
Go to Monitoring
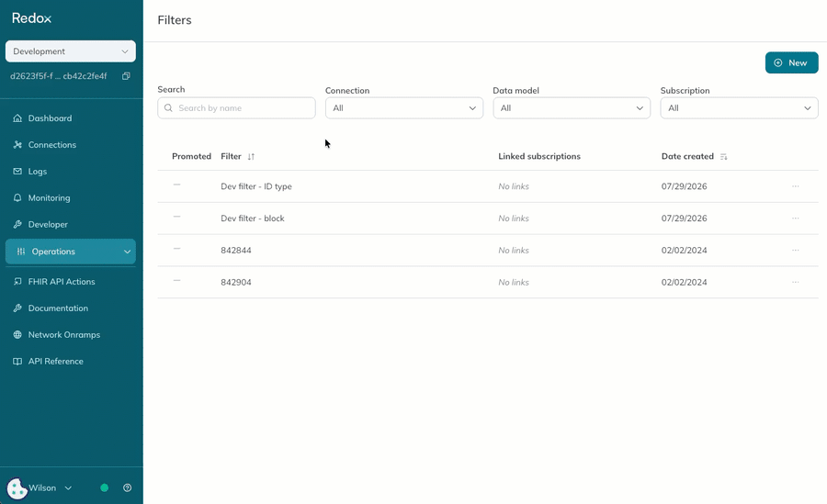[49, 197]
